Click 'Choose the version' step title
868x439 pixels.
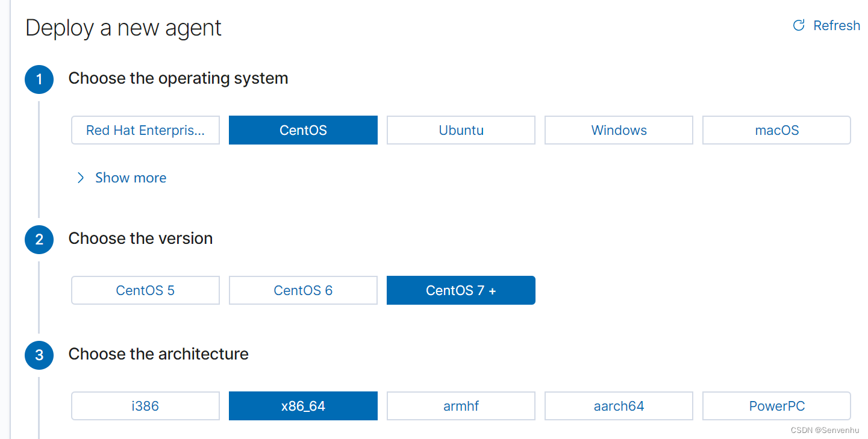pos(140,238)
